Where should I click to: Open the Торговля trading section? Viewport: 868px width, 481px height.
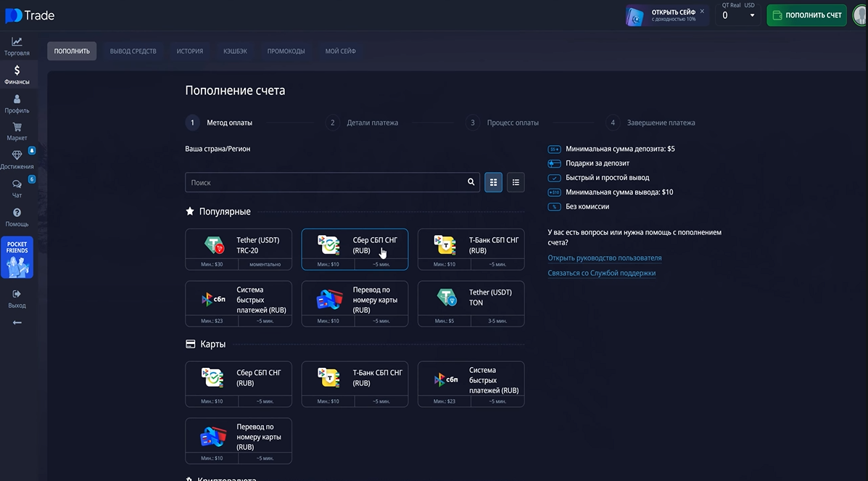[17, 46]
